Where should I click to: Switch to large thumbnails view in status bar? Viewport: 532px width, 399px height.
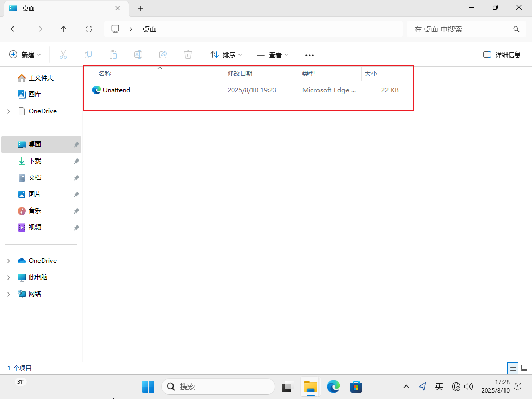(524, 368)
